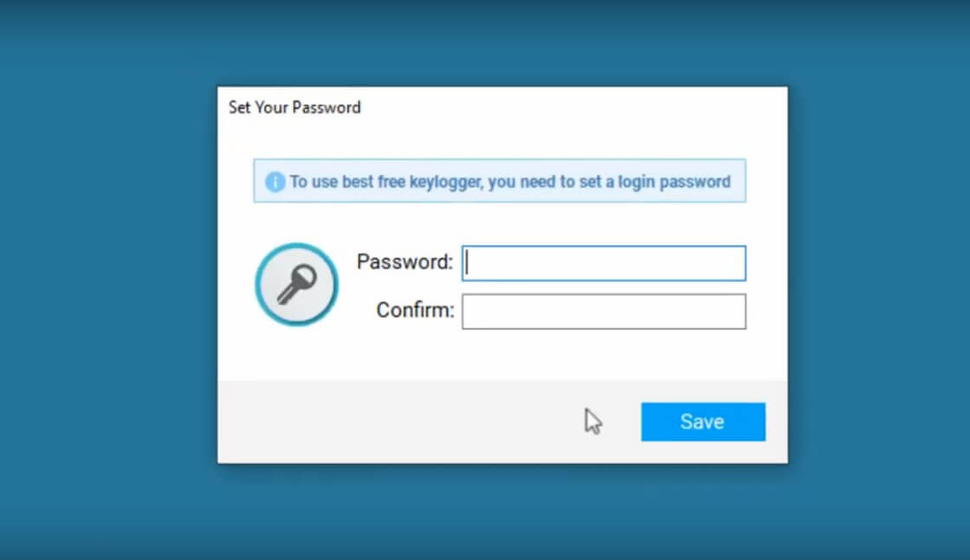Click the light blue notification banner

[x=500, y=181]
